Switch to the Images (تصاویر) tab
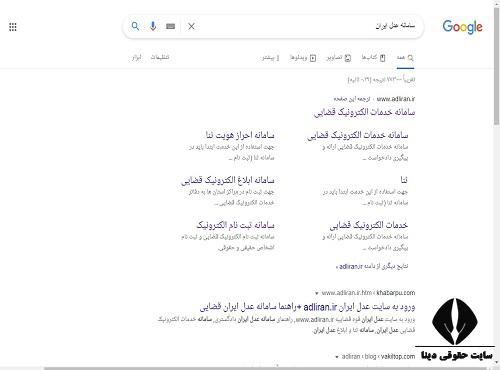Viewport: 500px width, 370px height. click(339, 58)
